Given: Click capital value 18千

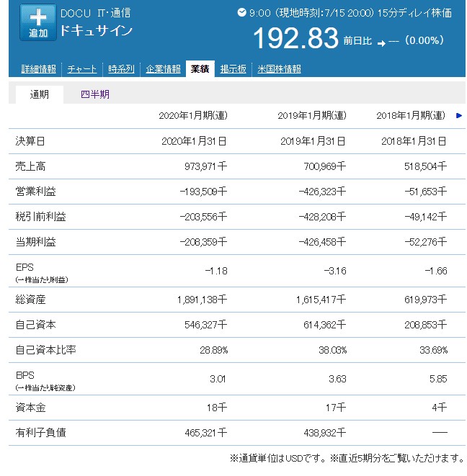Looking at the screenshot, I should pos(217,408).
